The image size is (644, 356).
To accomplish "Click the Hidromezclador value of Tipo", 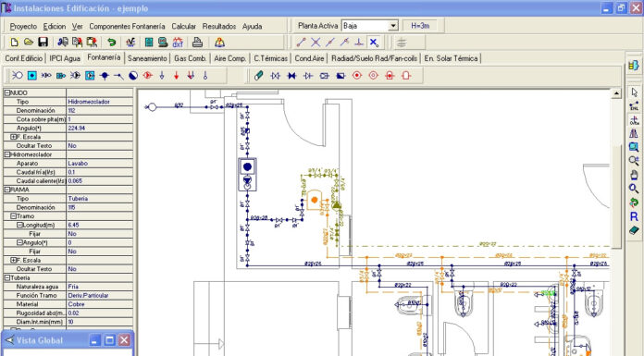I will click(100, 102).
